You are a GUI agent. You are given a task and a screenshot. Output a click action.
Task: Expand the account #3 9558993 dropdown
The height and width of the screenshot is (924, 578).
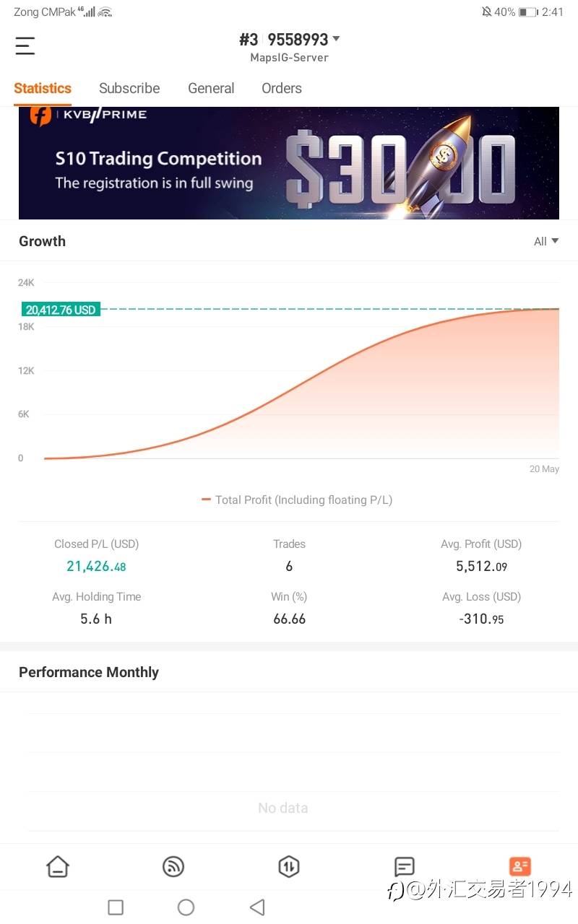(x=290, y=40)
